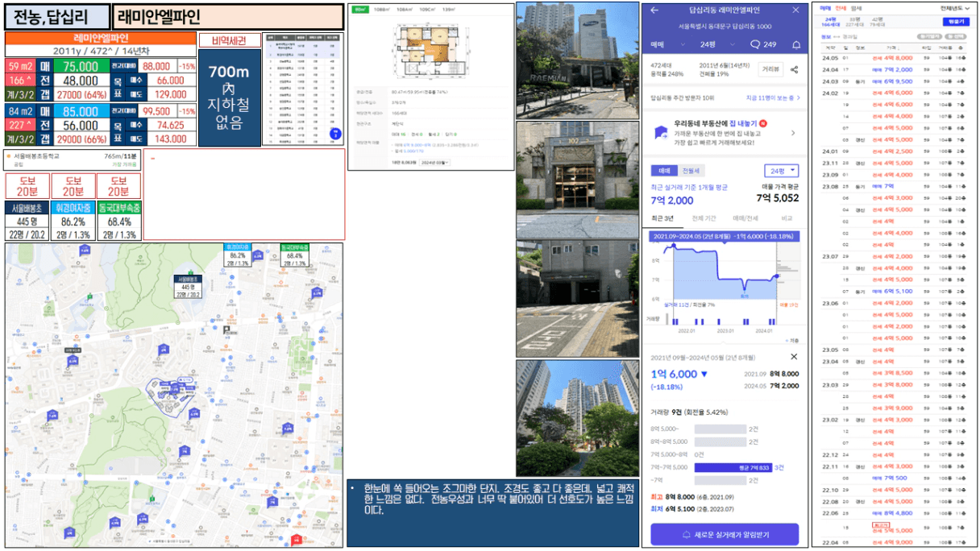Click the 래미안엘파인 title box at top
980x551 pixels.
(230, 17)
